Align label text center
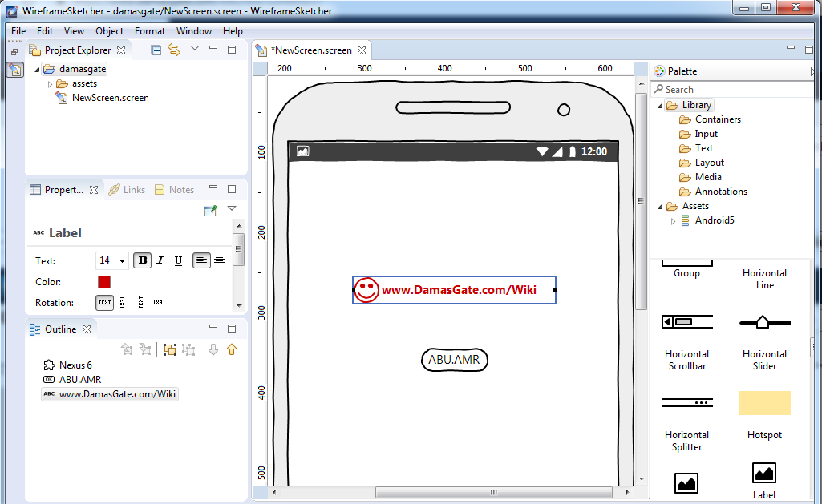 pyautogui.click(x=219, y=260)
